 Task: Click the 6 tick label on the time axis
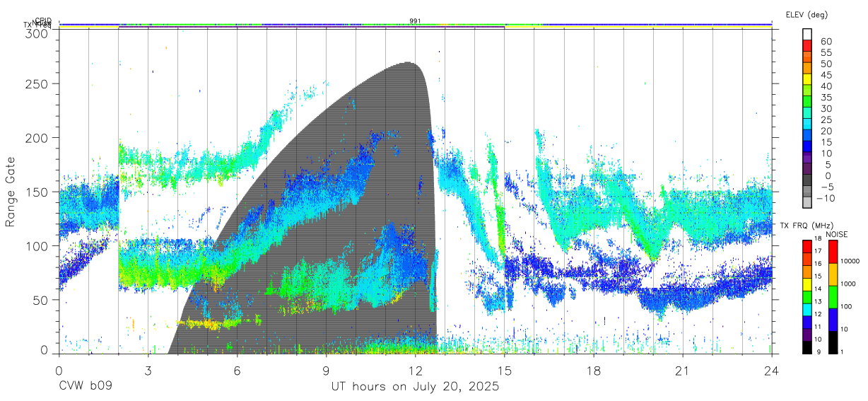click(237, 371)
